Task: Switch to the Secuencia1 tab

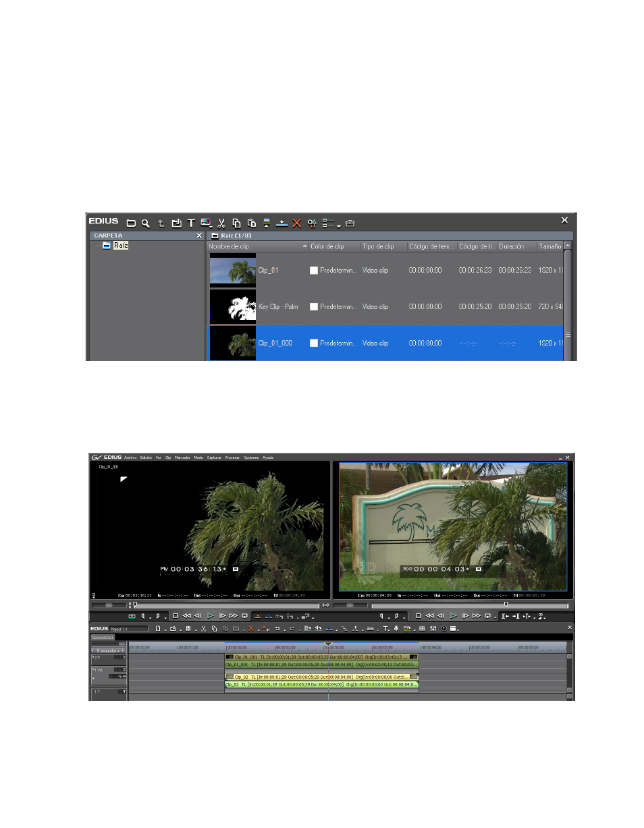Action: point(103,637)
